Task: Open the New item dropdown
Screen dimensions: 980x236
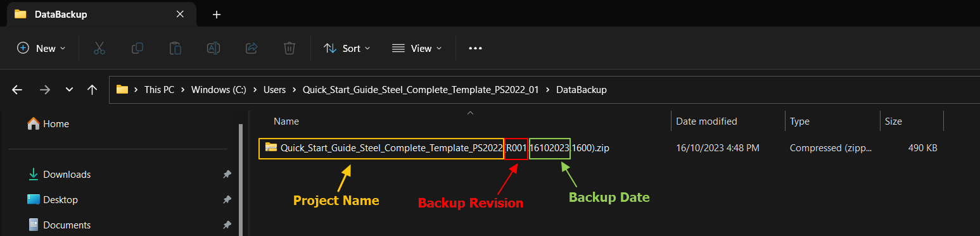Action: [41, 48]
